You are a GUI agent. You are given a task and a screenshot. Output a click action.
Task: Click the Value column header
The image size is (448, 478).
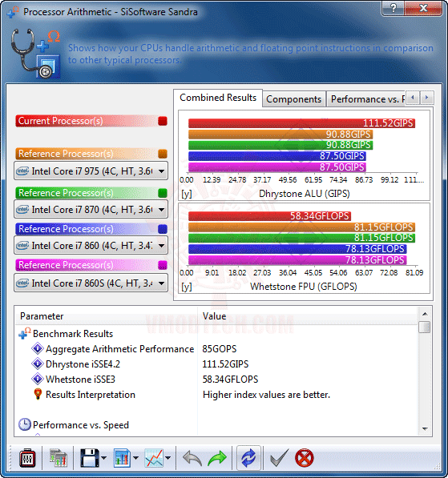click(308, 316)
